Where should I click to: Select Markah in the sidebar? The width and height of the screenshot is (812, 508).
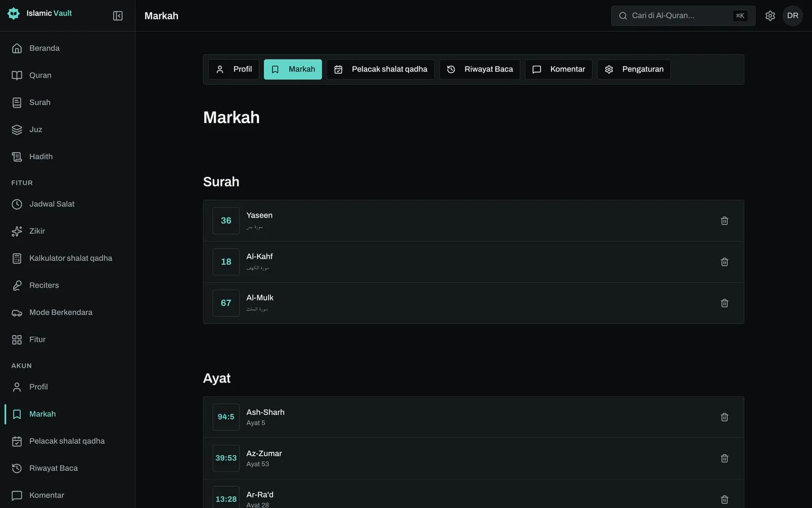coord(67,414)
